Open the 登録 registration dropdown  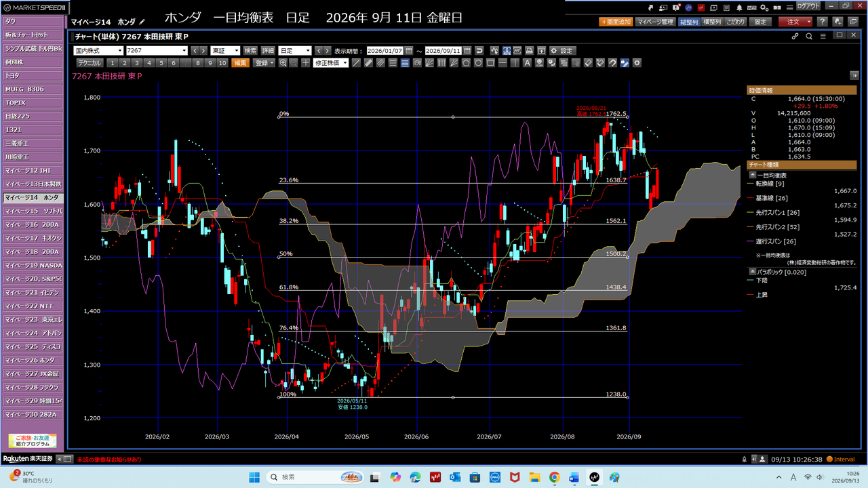[264, 63]
